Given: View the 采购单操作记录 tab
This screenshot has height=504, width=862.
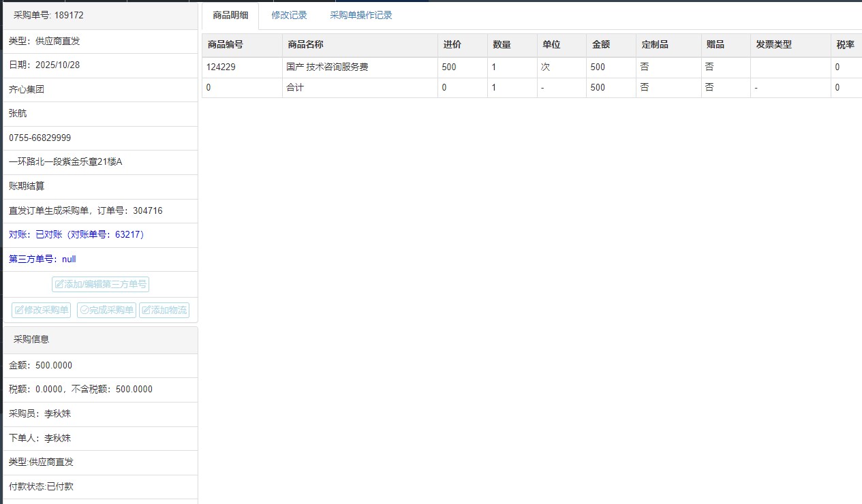Looking at the screenshot, I should coord(360,15).
